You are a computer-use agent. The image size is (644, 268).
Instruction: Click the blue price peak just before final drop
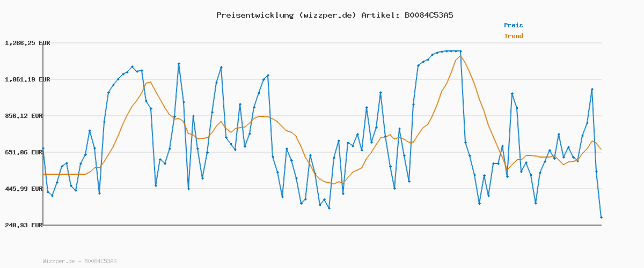click(x=592, y=90)
